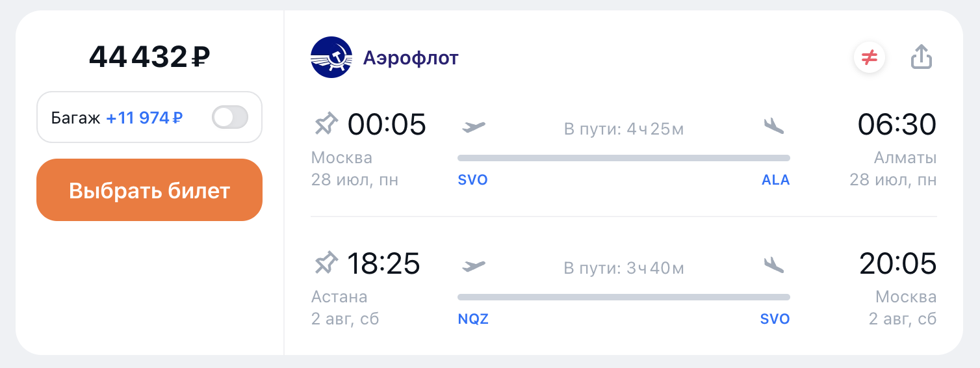Select the NQZ airport code
This screenshot has width=980, height=368.
point(473,319)
